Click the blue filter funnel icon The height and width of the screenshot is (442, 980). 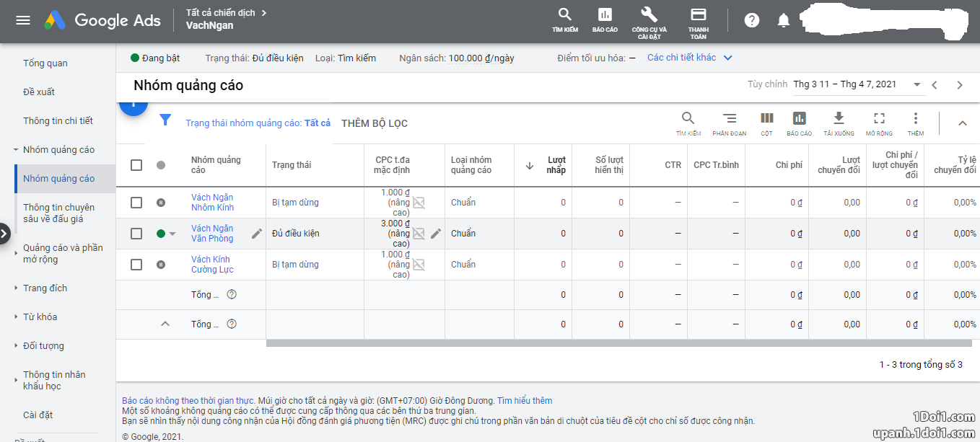(165, 120)
